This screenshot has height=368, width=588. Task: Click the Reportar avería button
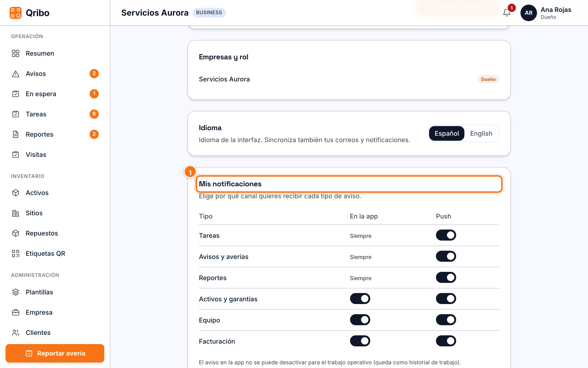[55, 353]
